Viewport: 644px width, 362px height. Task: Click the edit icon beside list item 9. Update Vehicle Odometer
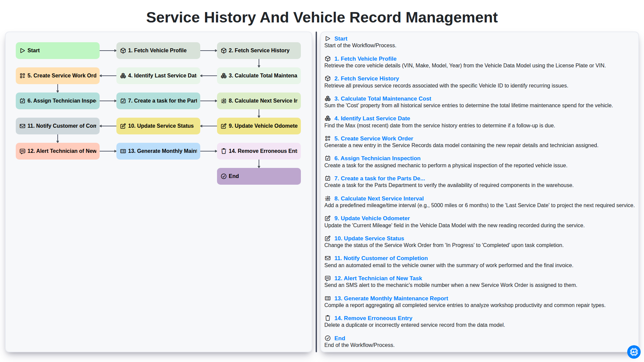coord(328,218)
